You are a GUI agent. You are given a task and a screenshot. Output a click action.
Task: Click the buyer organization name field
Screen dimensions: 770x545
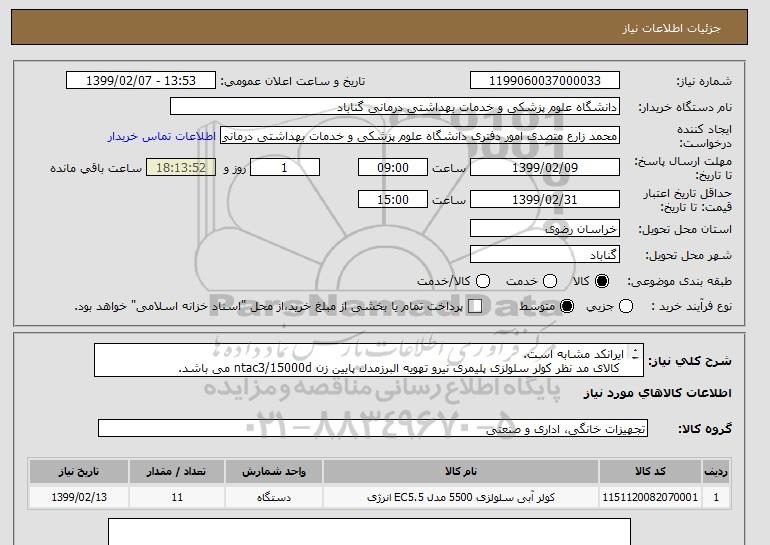coord(395,107)
